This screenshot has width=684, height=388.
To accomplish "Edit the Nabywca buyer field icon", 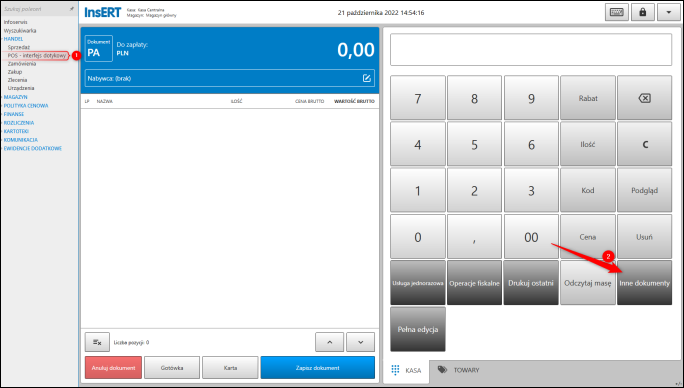I will click(366, 78).
